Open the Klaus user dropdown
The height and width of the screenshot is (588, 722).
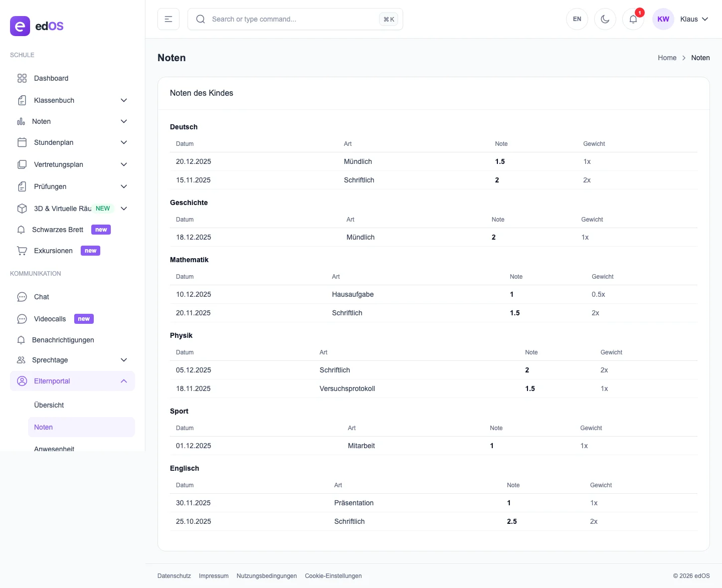(x=694, y=19)
